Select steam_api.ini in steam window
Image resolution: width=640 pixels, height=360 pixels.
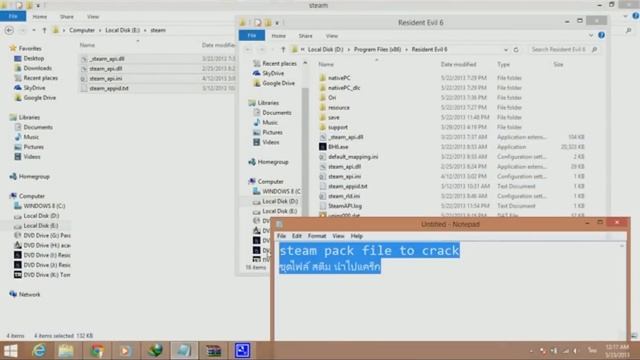point(106,78)
